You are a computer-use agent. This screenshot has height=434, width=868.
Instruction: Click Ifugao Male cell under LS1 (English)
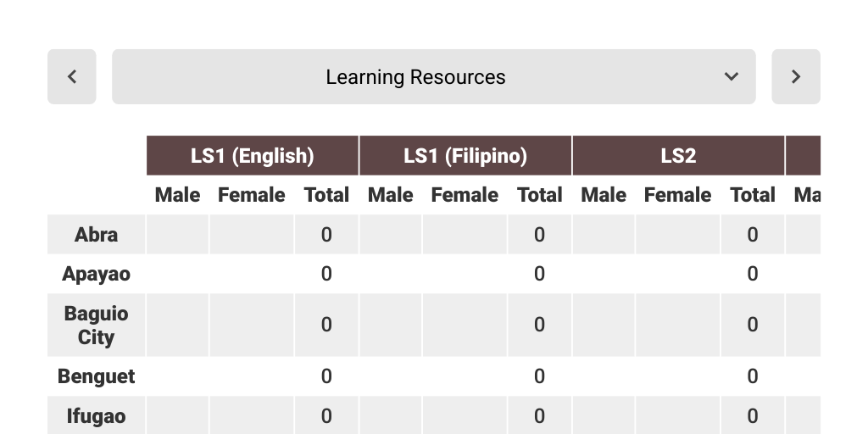pos(178,415)
